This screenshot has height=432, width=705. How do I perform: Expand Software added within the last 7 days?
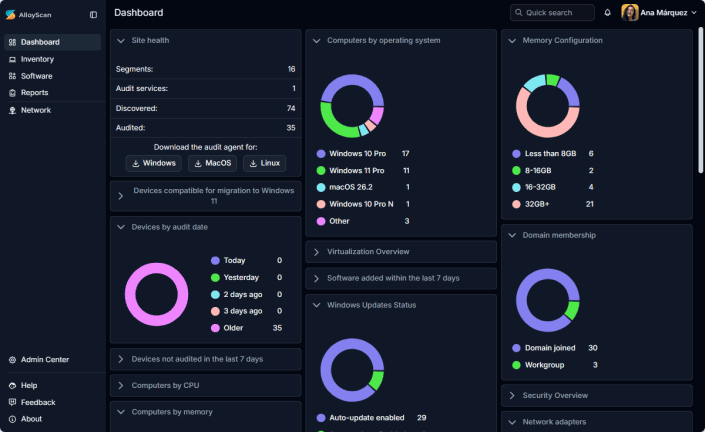pyautogui.click(x=316, y=278)
